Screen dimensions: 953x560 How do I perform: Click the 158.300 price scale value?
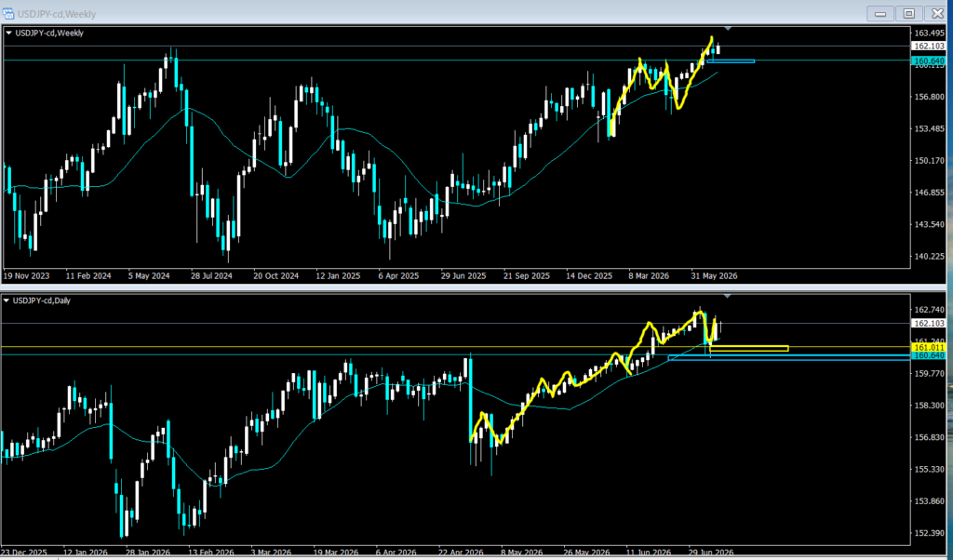930,406
